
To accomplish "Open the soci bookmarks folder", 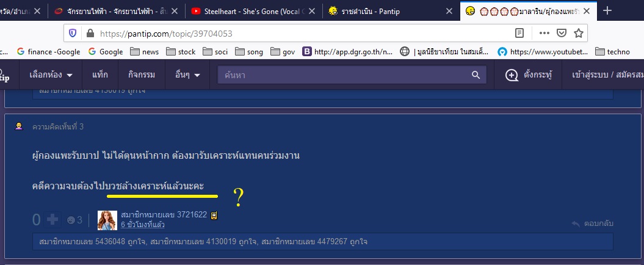I will [215, 51].
